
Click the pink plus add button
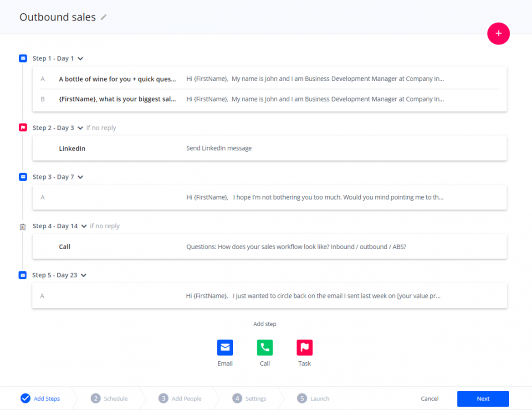tap(498, 33)
